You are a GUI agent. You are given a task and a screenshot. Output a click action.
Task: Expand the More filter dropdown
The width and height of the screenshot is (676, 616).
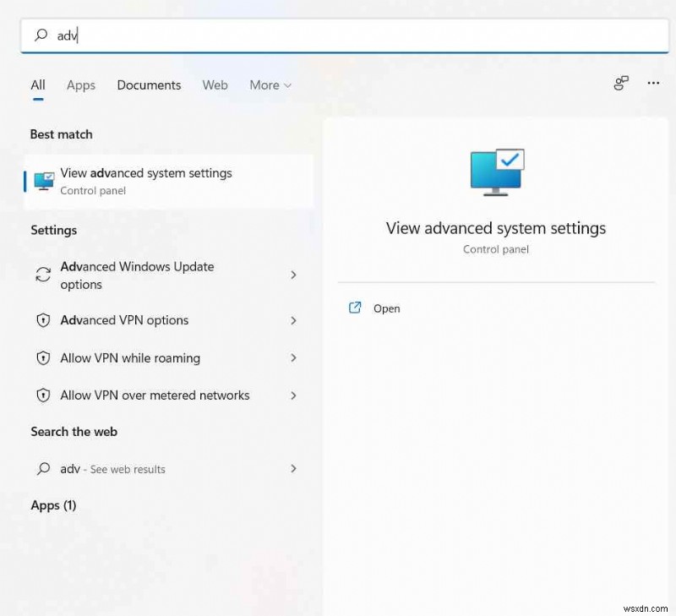click(x=270, y=85)
